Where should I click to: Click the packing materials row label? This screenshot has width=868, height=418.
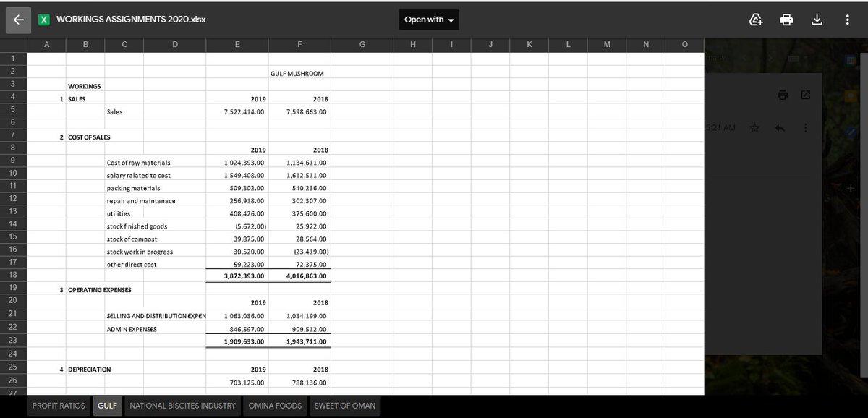click(x=133, y=188)
